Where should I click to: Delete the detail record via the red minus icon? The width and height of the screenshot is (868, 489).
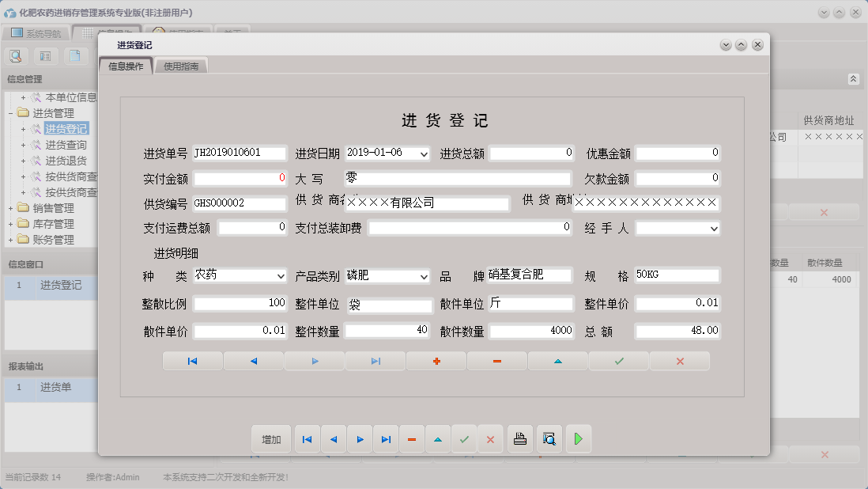pyautogui.click(x=496, y=360)
